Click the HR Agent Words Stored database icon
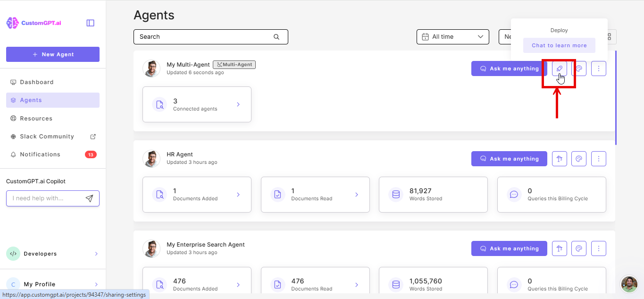 click(396, 194)
